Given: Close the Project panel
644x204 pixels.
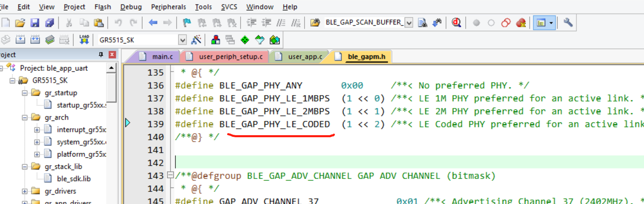Looking at the screenshot, I should pyautogui.click(x=112, y=54).
